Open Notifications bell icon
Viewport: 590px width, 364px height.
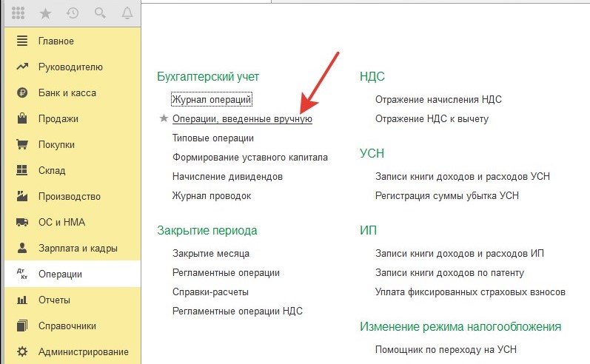point(127,13)
